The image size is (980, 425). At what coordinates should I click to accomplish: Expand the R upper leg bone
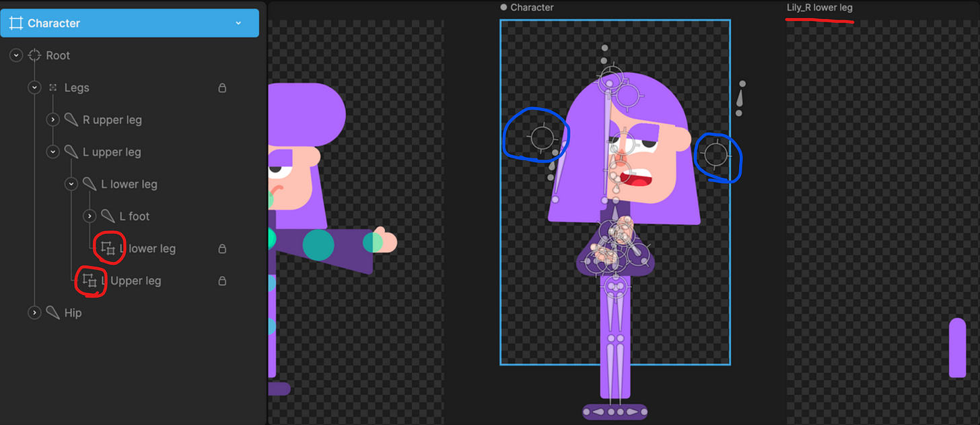pyautogui.click(x=53, y=120)
